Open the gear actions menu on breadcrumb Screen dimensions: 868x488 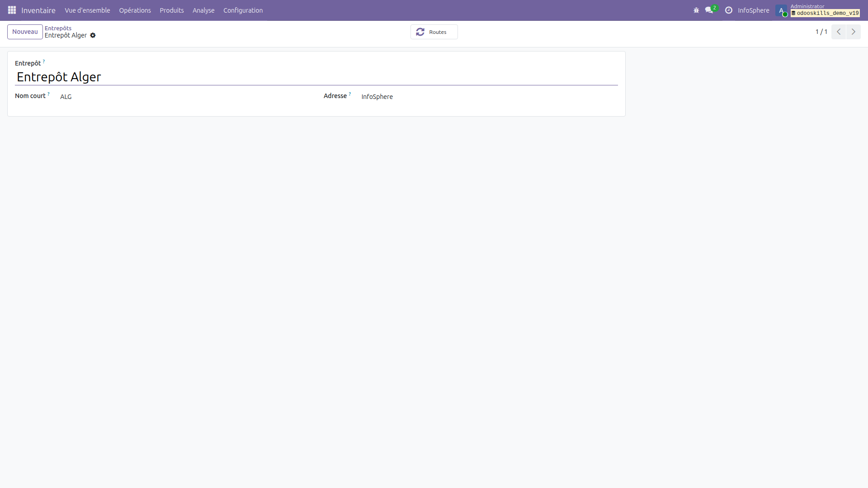(x=93, y=35)
